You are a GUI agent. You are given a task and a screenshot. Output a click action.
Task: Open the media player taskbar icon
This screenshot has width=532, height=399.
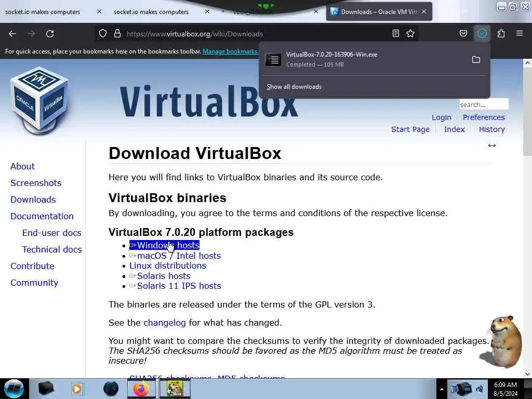(x=77, y=389)
